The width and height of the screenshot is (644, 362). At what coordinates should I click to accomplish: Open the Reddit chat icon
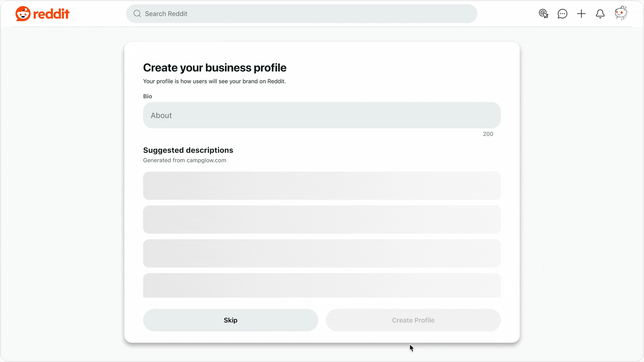tap(562, 14)
